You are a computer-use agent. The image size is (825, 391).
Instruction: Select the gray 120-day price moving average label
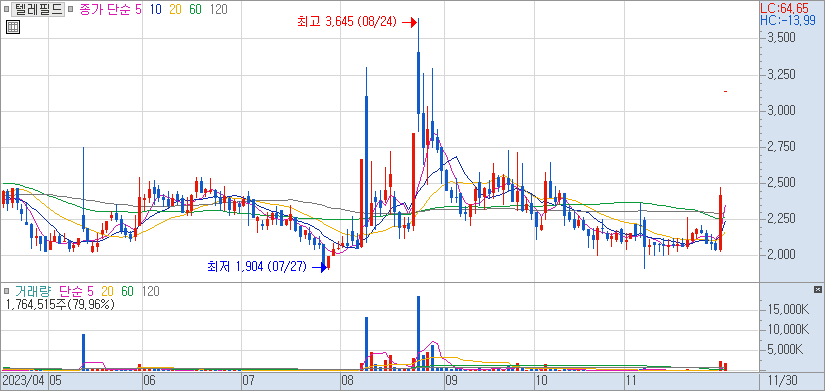[218, 9]
